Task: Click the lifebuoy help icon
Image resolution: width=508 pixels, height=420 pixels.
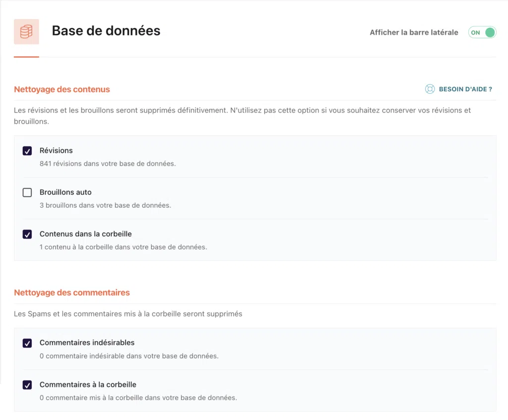Action: (x=430, y=89)
